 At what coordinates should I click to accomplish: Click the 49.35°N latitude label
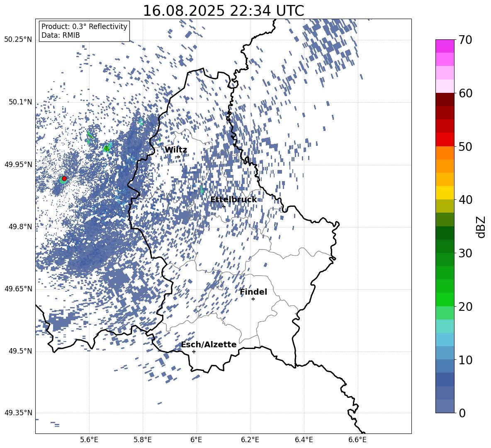click(18, 413)
